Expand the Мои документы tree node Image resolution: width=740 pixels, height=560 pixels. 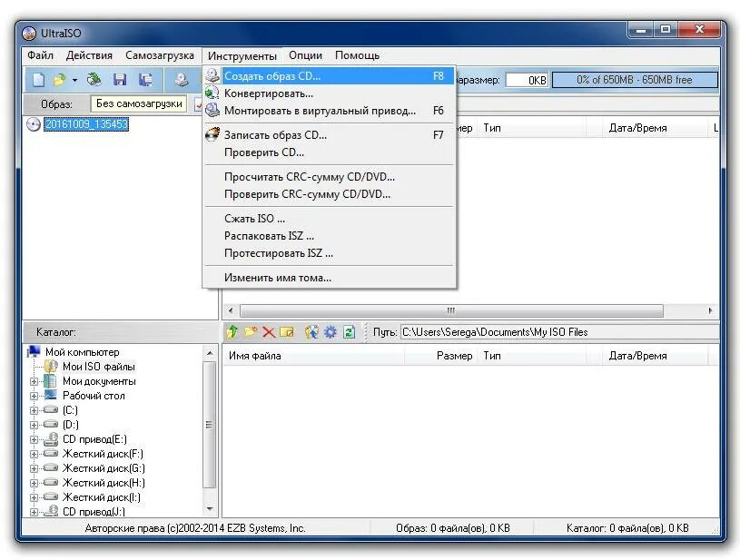(34, 381)
